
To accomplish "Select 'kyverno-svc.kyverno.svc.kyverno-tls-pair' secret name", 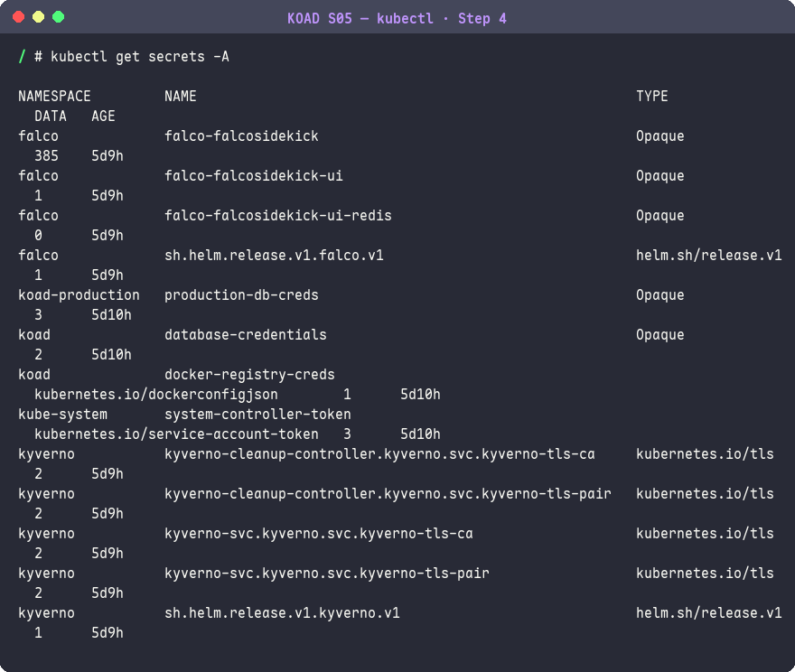I will 326,574.
